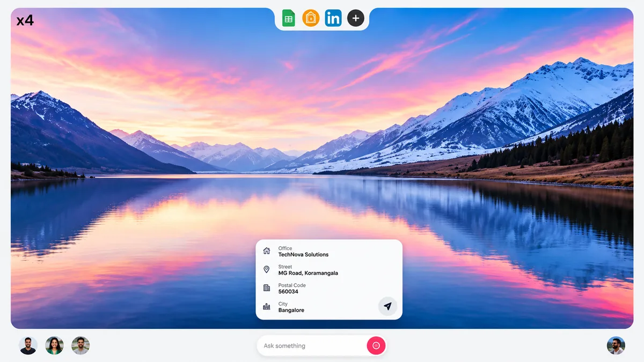This screenshot has height=362, width=644.
Task: Start recording with the pink record button
Action: pos(376,346)
